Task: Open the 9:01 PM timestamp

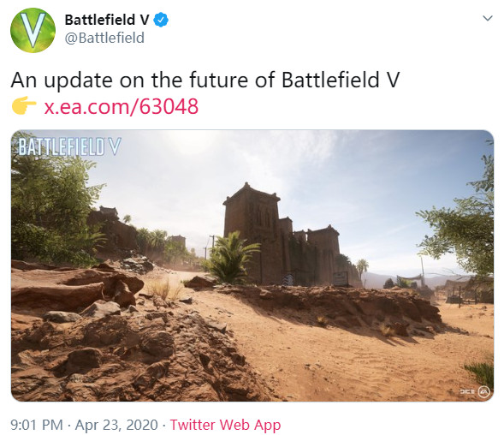Action: tap(36, 425)
